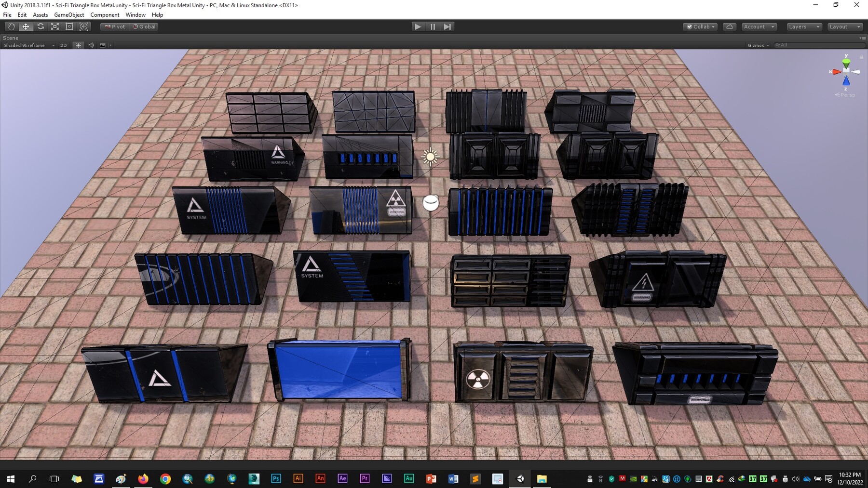The width and height of the screenshot is (868, 488).
Task: Open Photoshop from the taskbar
Action: [x=275, y=478]
